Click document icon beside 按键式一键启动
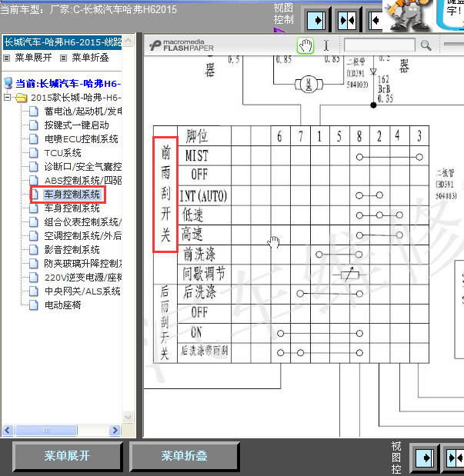Image resolution: width=464 pixels, height=476 pixels. pyautogui.click(x=33, y=125)
